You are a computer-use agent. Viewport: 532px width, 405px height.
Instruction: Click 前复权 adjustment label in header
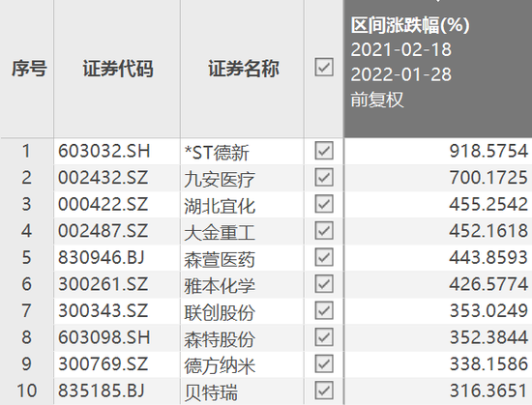[x=377, y=100]
